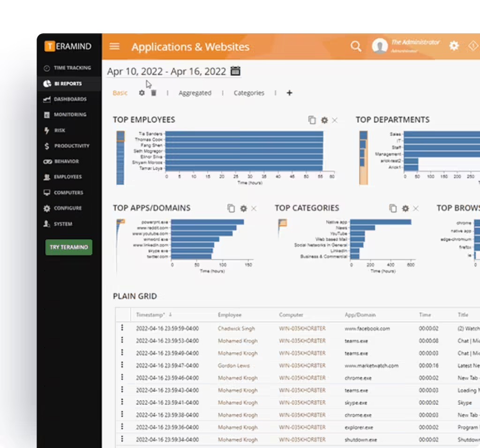Open the hamburger menu in header
Viewport: 480px width, 448px height.
pos(114,46)
